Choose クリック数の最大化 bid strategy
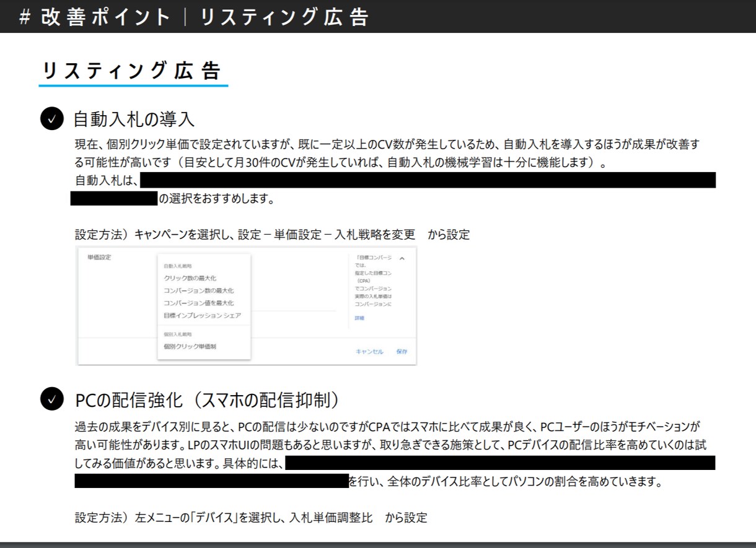Image resolution: width=756 pixels, height=548 pixels. coord(190,278)
